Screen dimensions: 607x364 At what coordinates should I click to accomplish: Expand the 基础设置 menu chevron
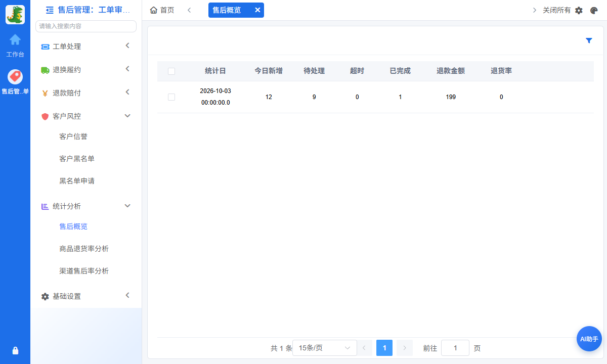coord(127,295)
